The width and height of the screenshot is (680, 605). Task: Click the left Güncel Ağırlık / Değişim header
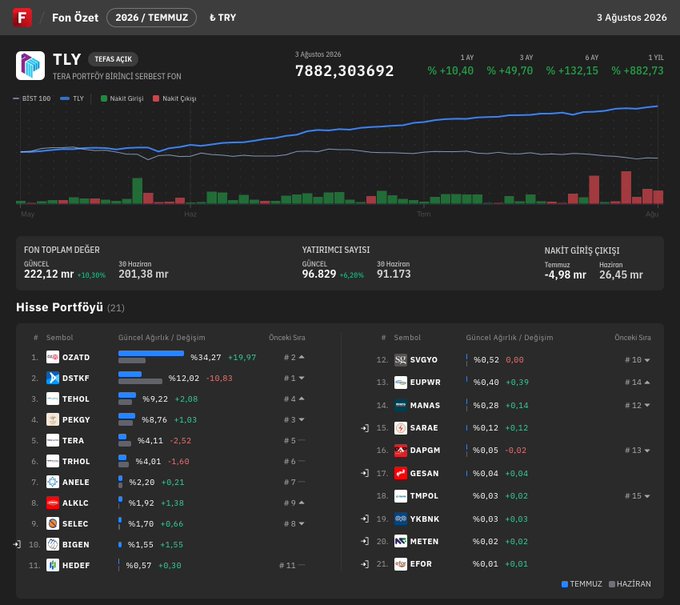[161, 337]
